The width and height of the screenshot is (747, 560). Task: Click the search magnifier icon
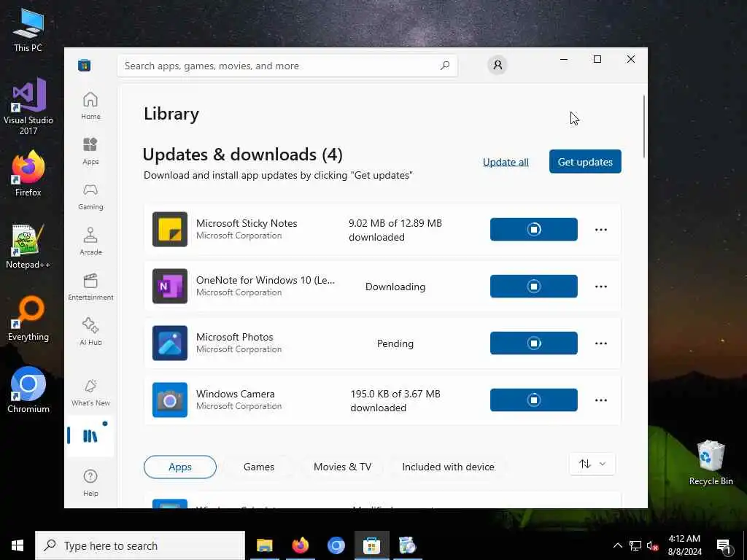click(445, 66)
